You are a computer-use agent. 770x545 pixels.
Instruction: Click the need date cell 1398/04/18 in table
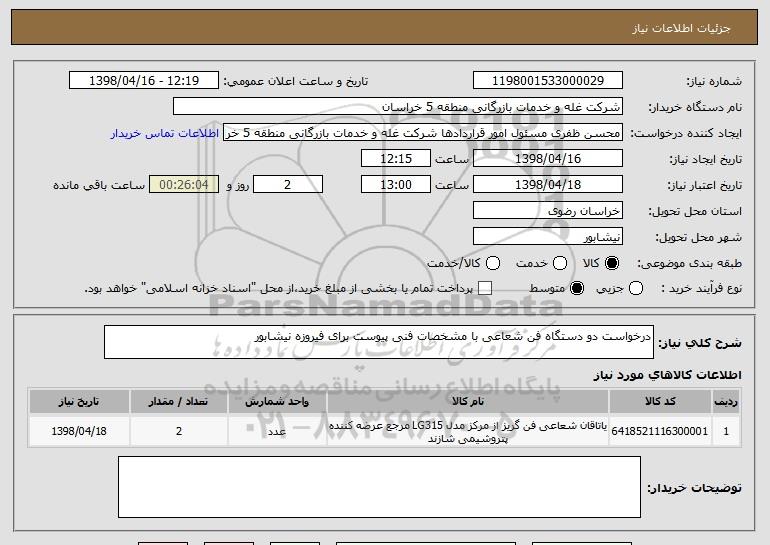coord(79,431)
